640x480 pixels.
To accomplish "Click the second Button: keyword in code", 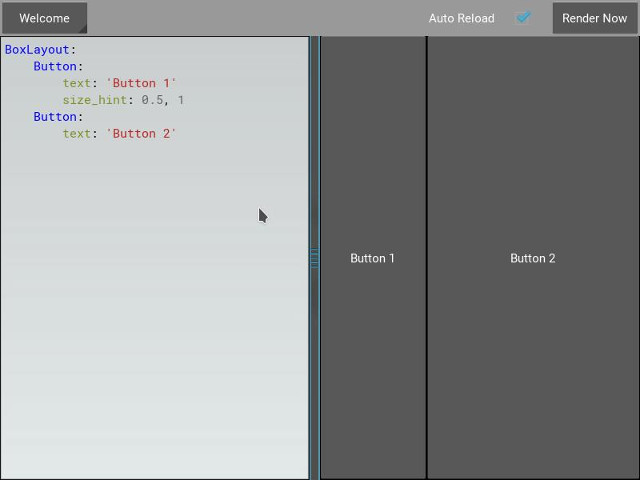I will (55, 116).
